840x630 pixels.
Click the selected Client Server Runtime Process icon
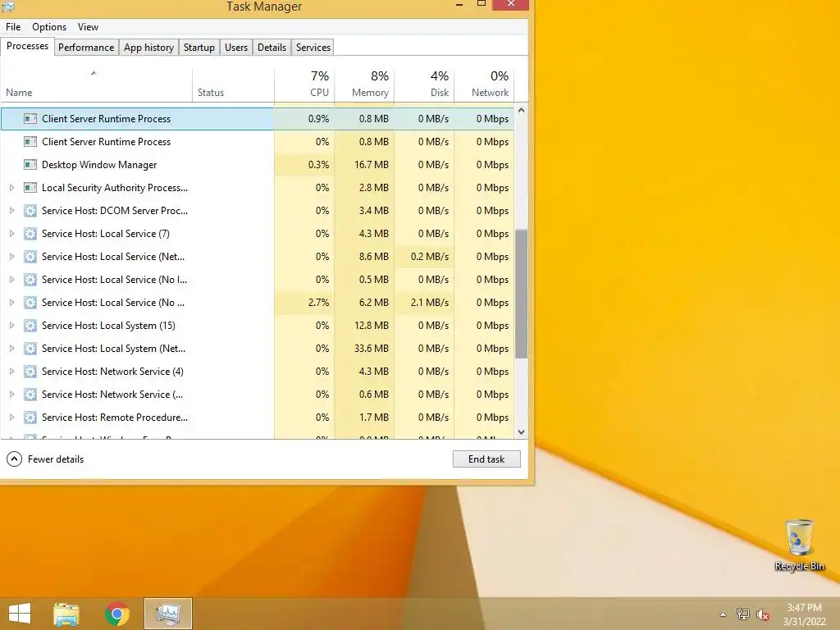coord(30,119)
